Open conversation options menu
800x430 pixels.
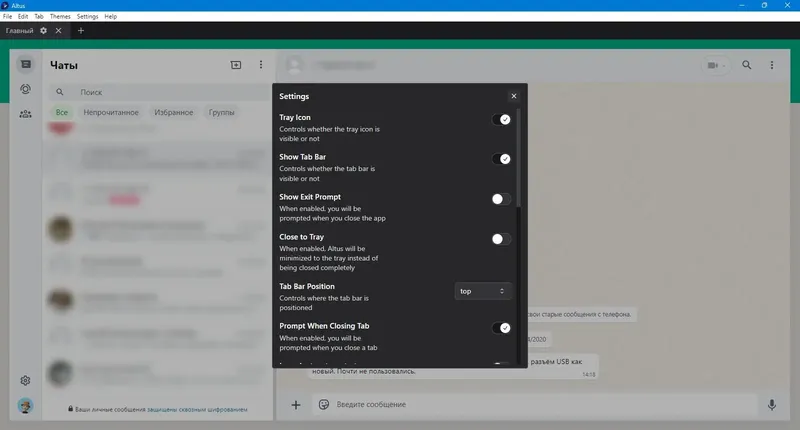coord(772,65)
